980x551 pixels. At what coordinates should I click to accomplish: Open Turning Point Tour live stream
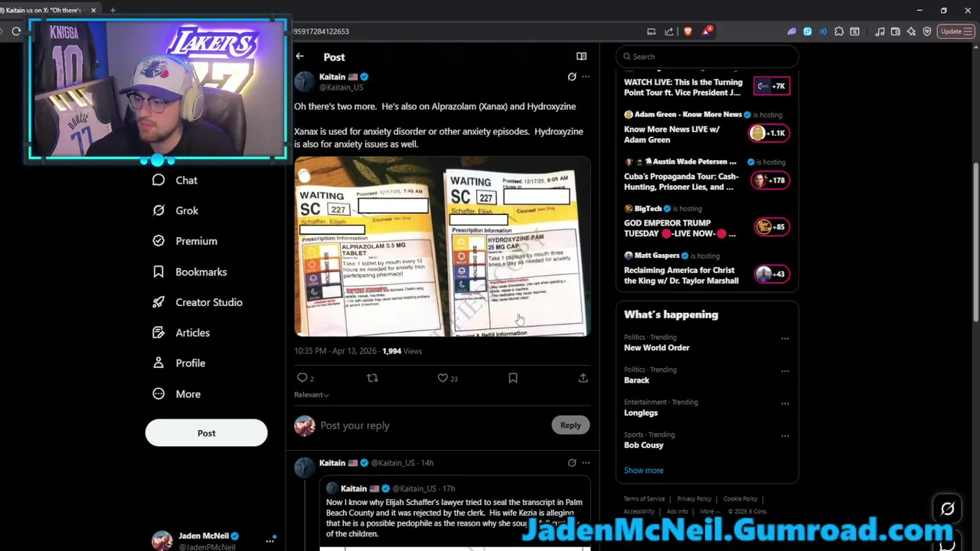click(x=683, y=87)
